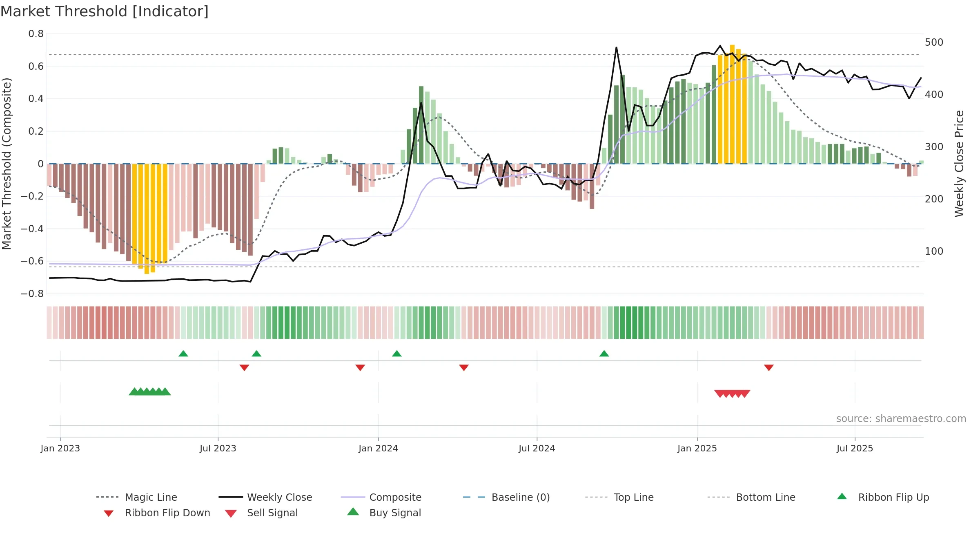The height and width of the screenshot is (551, 980).
Task: Toggle the Ribbon Flip Down legend entry
Action: click(157, 513)
